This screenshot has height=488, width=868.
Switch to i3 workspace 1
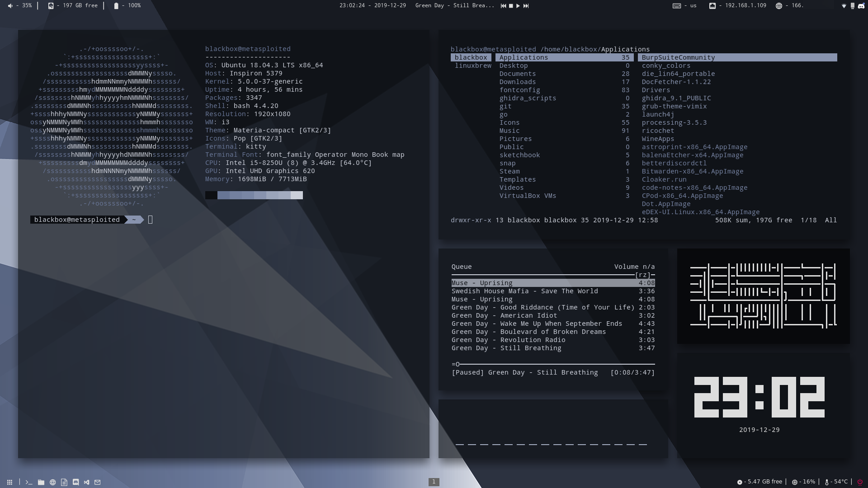tap(434, 482)
